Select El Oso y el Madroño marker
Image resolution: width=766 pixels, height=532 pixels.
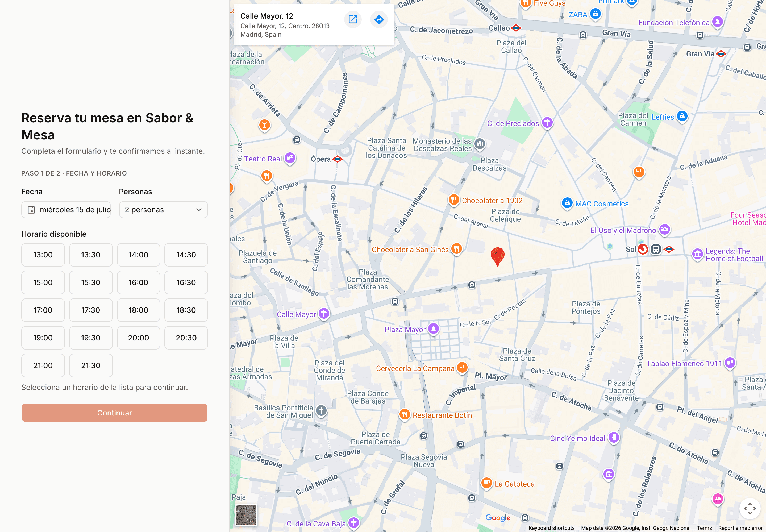click(x=665, y=230)
